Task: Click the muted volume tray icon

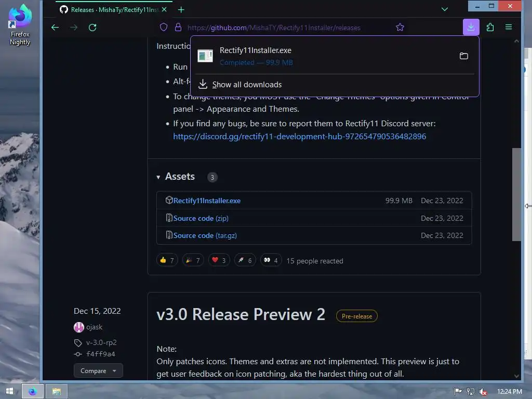Action: click(483, 392)
